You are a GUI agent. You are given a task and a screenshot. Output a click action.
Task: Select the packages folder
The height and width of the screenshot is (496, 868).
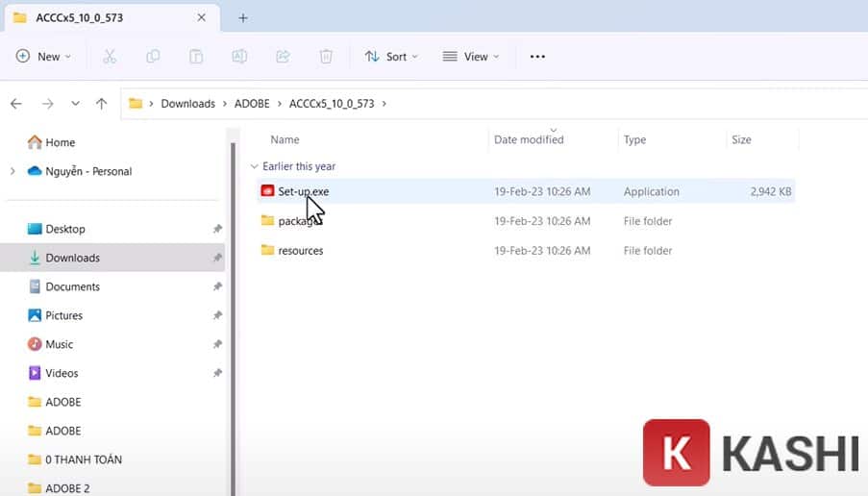(x=526, y=221)
